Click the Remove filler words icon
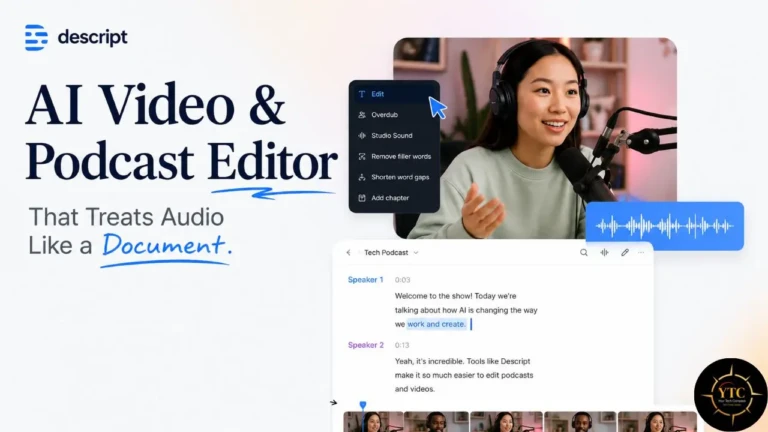768x432 pixels. pyautogui.click(x=361, y=157)
